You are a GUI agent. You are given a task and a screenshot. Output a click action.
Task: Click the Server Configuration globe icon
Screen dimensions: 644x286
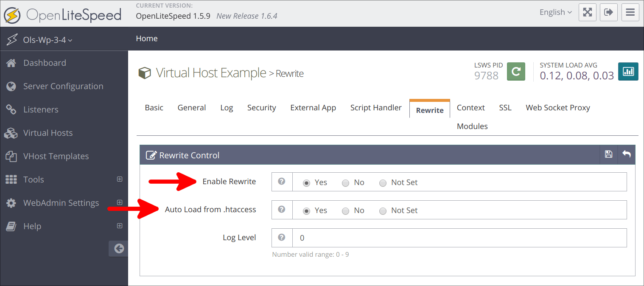11,86
